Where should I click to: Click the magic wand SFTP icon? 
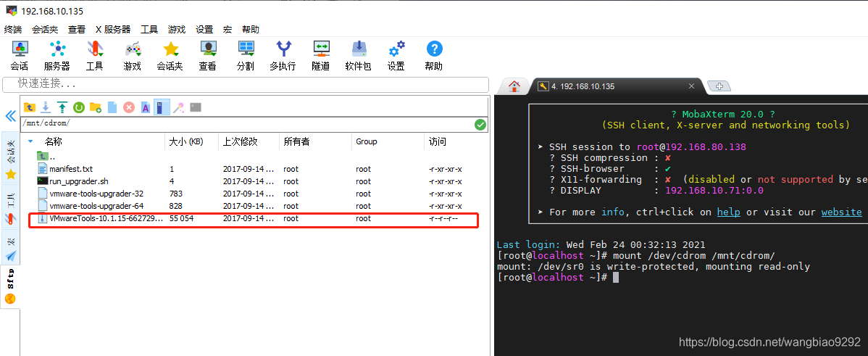click(178, 107)
